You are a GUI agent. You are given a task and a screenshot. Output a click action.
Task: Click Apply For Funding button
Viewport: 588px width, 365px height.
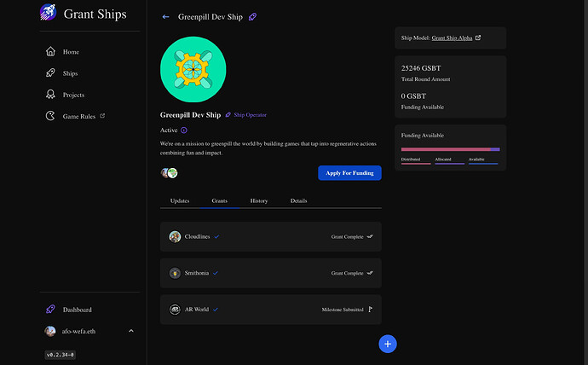[x=349, y=173]
